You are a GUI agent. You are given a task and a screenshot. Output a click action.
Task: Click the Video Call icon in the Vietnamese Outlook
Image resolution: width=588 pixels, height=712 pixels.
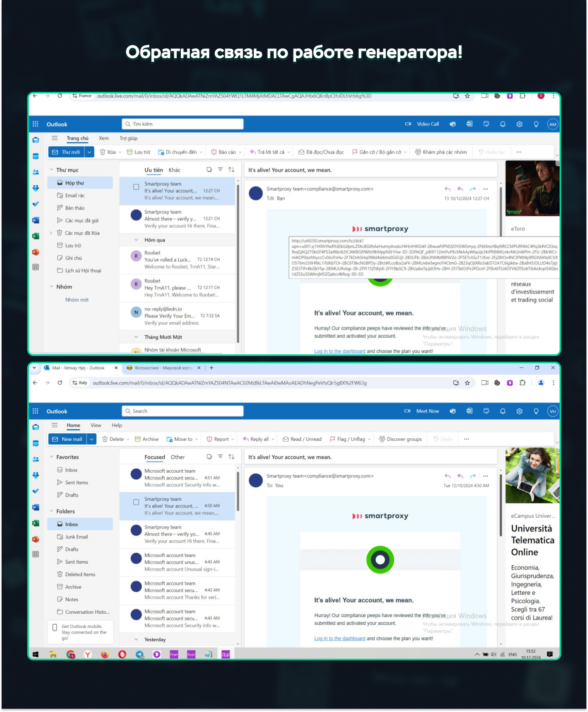408,124
